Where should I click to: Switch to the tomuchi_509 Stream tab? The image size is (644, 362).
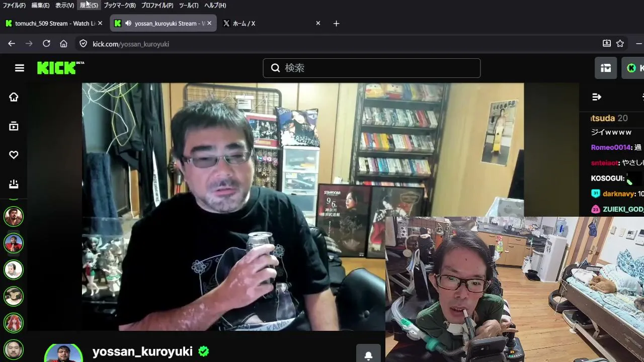[53, 23]
